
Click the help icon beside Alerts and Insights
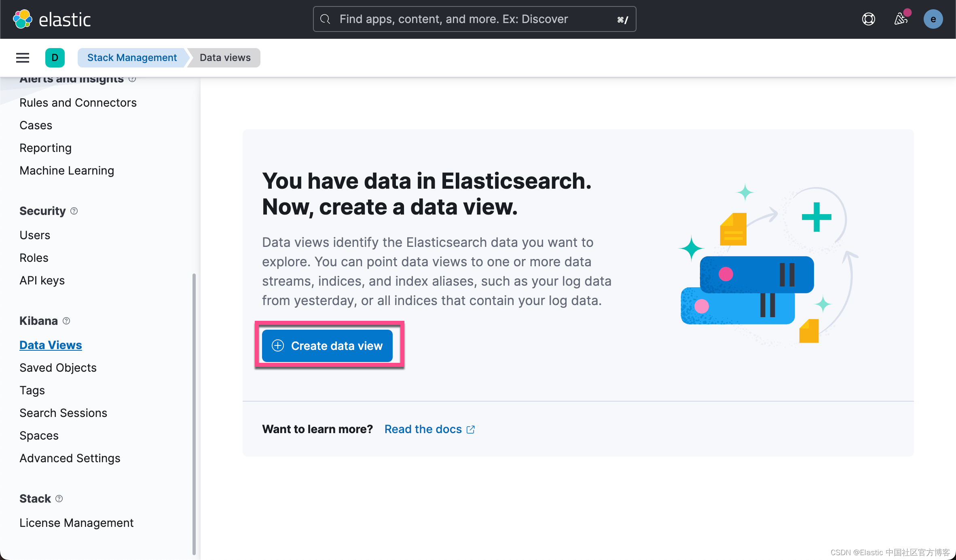tap(132, 79)
